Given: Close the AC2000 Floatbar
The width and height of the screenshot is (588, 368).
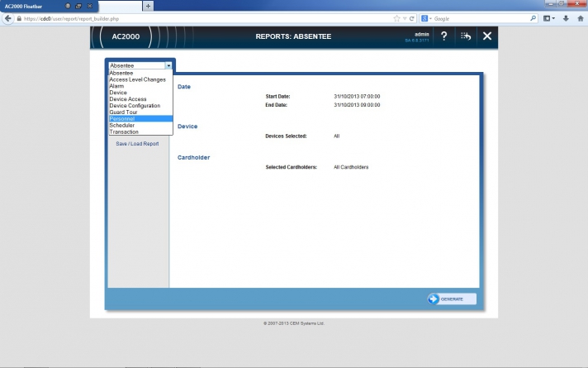Looking at the screenshot, I should click(x=90, y=6).
